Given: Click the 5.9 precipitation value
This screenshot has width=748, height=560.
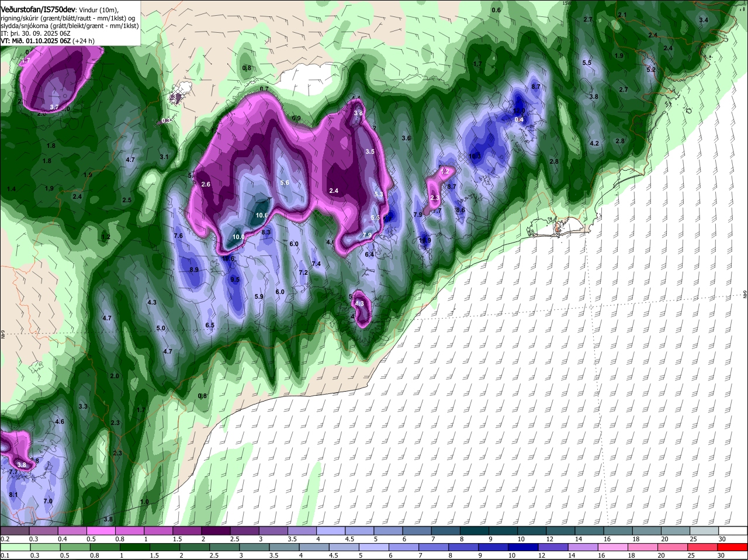Looking at the screenshot, I should [259, 296].
